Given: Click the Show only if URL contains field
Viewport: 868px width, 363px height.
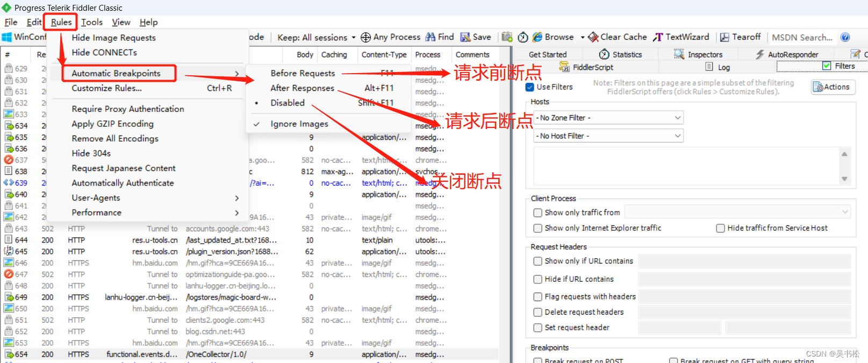Looking at the screenshot, I should click(744, 261).
